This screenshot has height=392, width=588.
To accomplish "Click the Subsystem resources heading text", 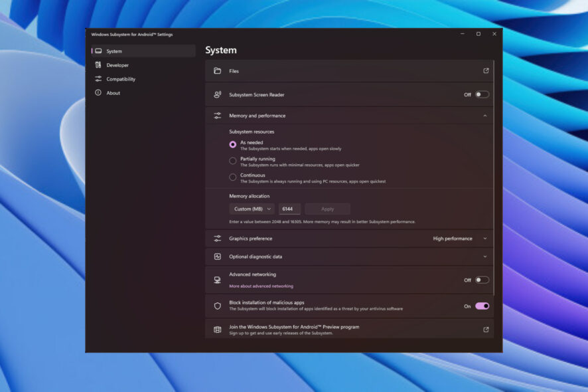I will pyautogui.click(x=252, y=132).
